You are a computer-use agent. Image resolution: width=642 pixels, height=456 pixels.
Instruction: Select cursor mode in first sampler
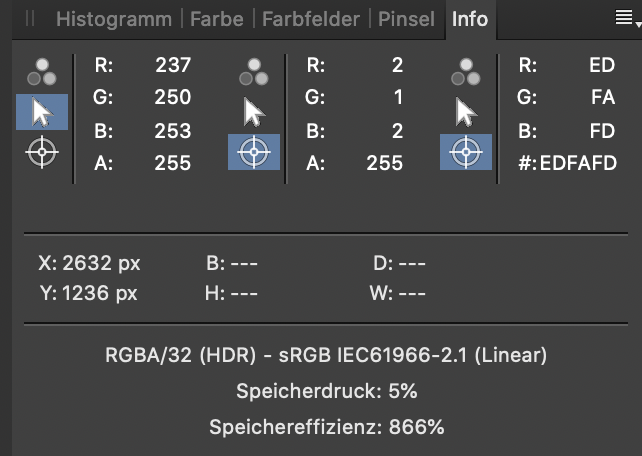pos(42,112)
